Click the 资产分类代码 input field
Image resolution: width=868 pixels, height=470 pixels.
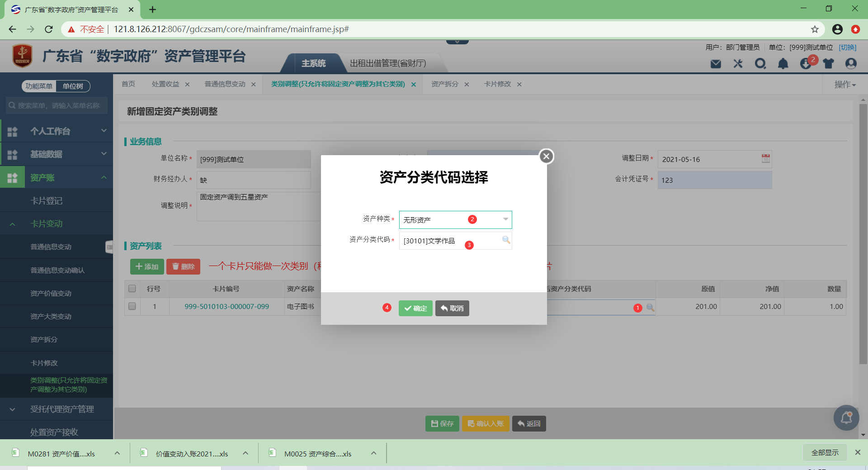tap(455, 241)
